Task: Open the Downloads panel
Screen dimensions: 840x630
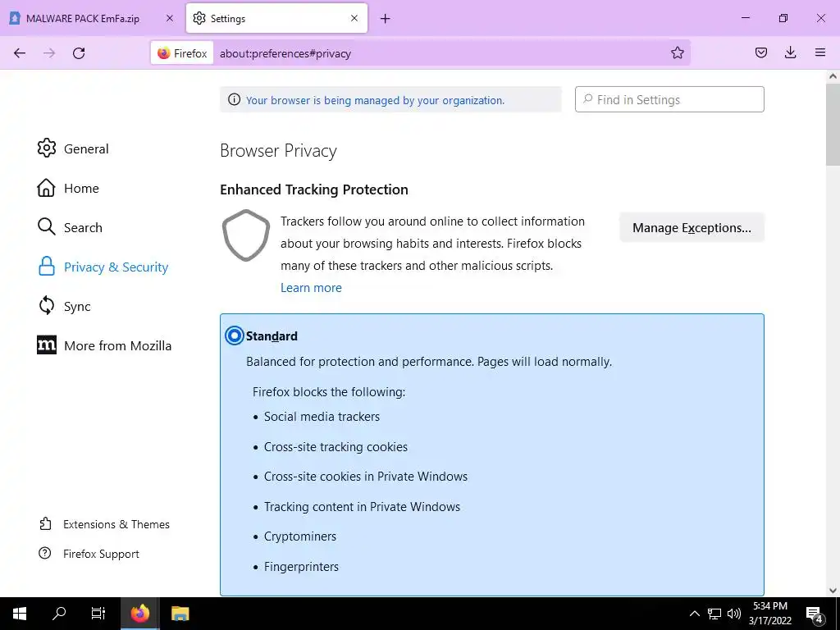Action: [x=790, y=52]
